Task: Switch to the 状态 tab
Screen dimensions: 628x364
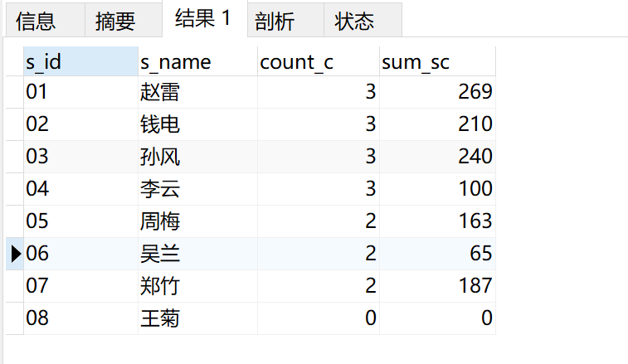Action: pyautogui.click(x=354, y=21)
